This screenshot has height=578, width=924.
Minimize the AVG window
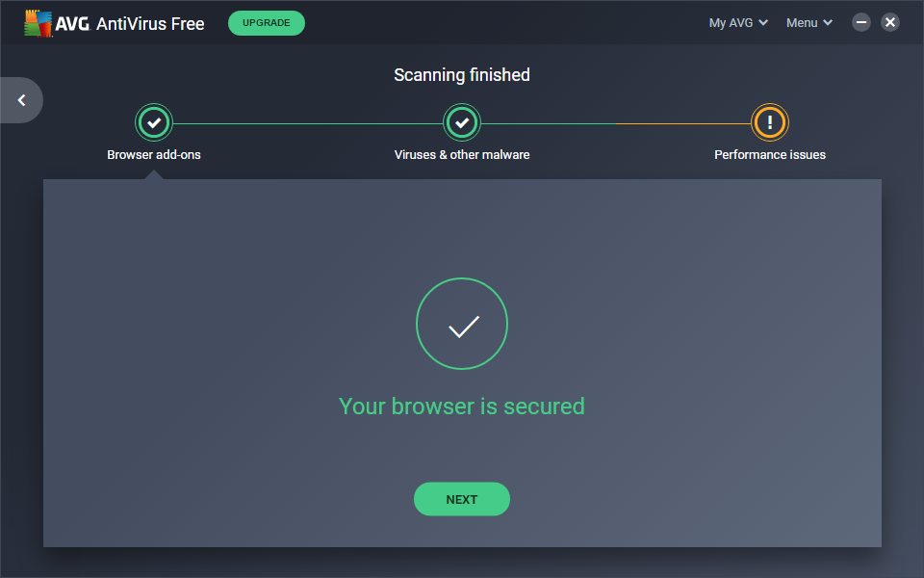pos(861,22)
